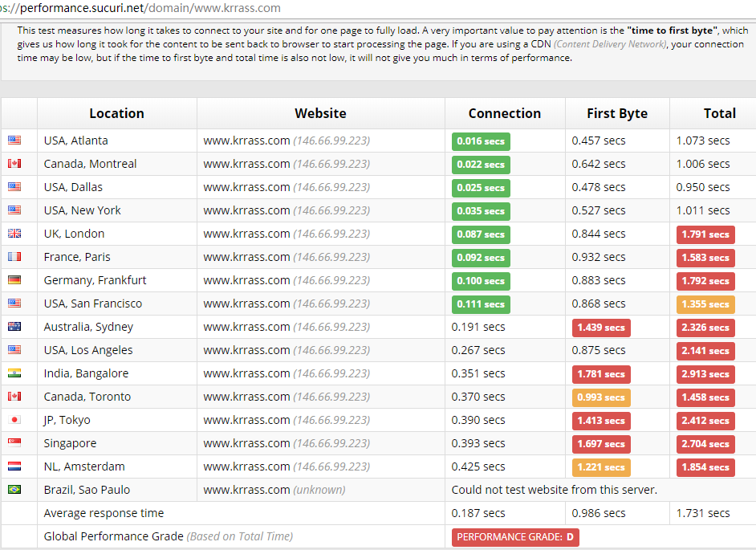The image size is (756, 550).
Task: Click the 0.016 secs connection badge for Atlanta
Action: coord(481,141)
